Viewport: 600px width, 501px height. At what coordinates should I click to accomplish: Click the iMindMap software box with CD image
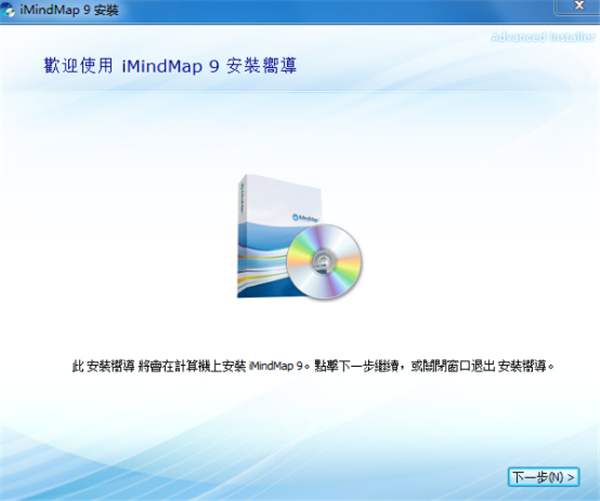[299, 237]
